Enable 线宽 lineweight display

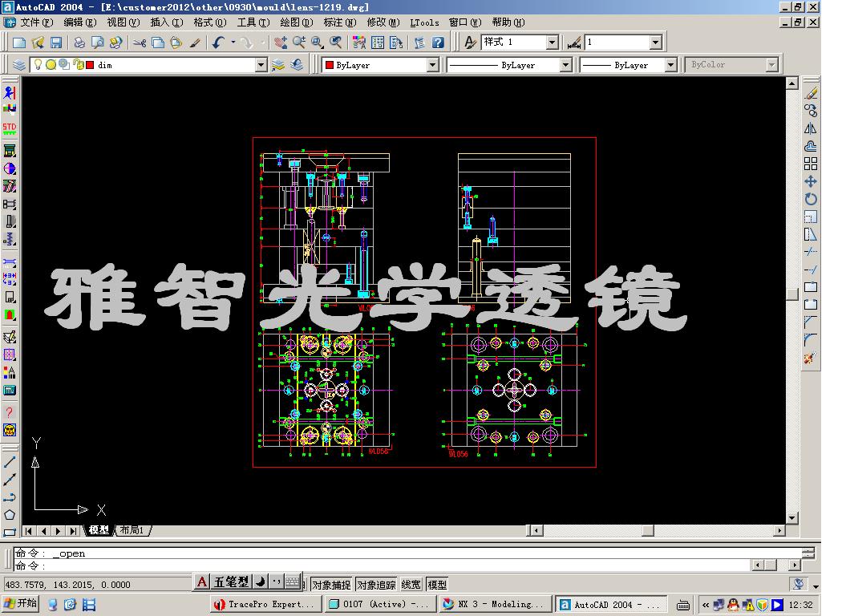tap(411, 584)
